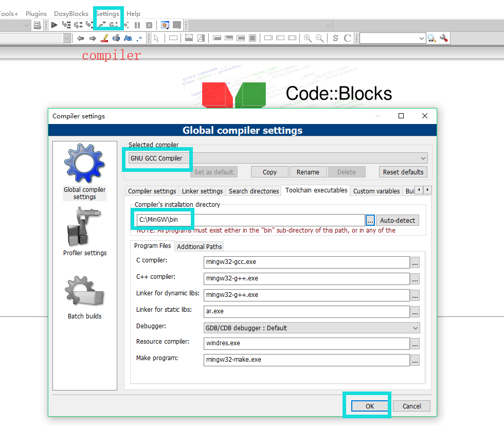
Task: Click the Zoom in magnifier icon
Action: click(x=308, y=39)
